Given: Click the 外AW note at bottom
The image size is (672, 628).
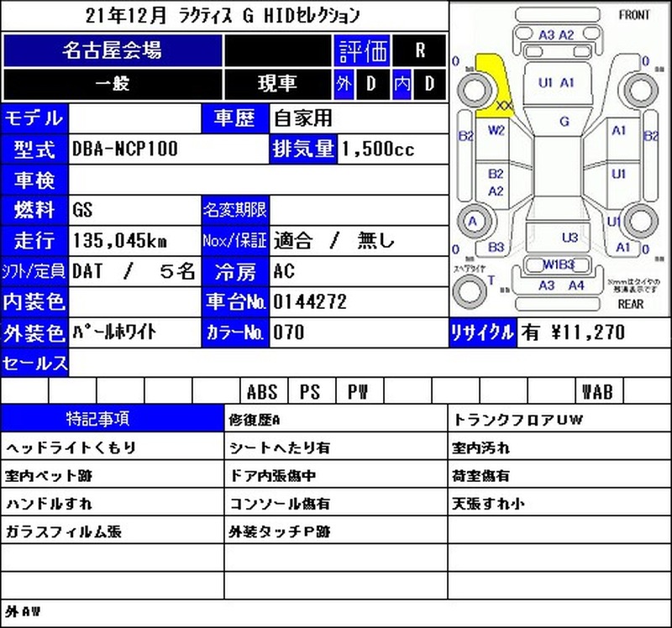Looking at the screenshot, I should click(23, 611).
